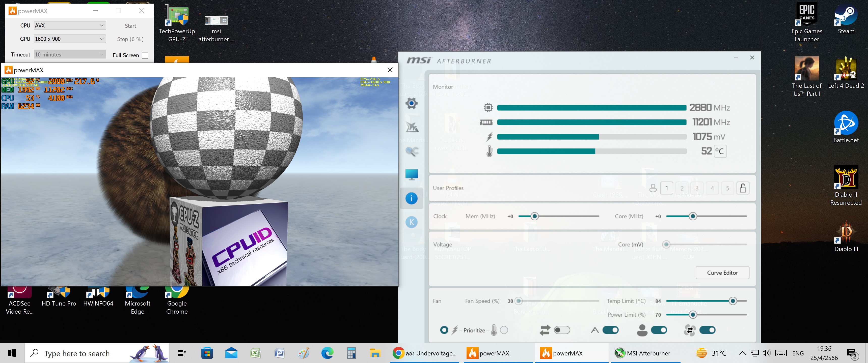This screenshot has width=868, height=363.
Task: Open TechPowerUp GPU-Z desktop shortcut
Action: coord(177,24)
